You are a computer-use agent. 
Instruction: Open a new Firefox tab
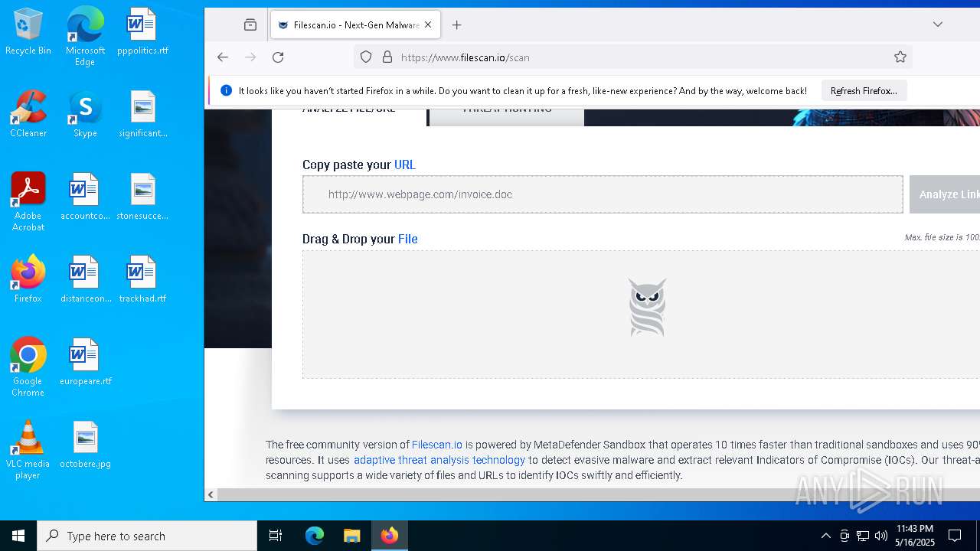[456, 24]
